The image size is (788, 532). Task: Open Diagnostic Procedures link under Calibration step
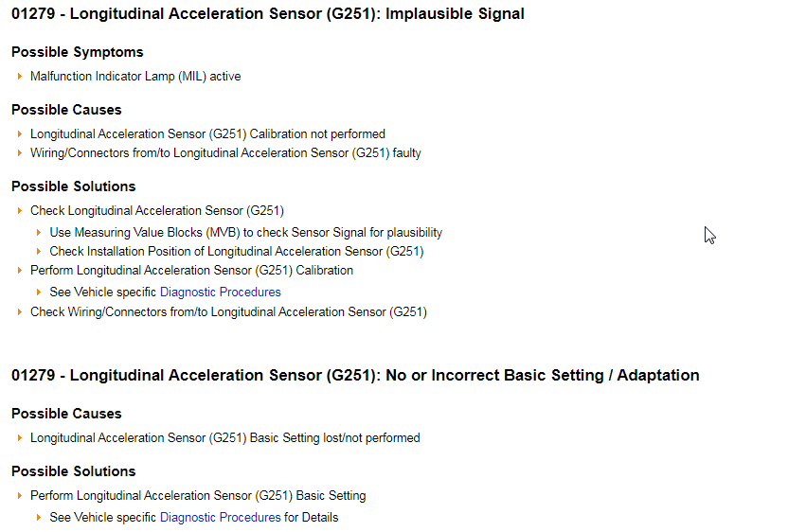(x=220, y=293)
